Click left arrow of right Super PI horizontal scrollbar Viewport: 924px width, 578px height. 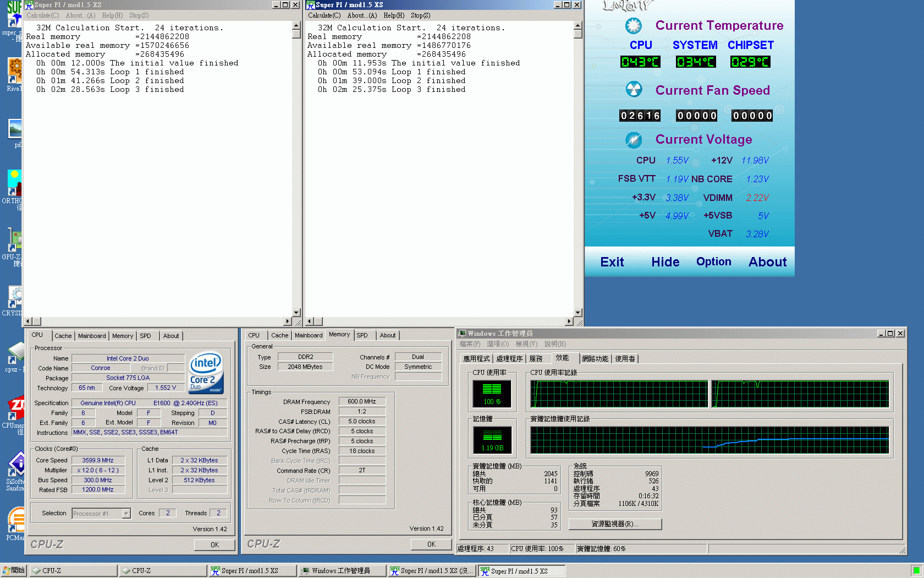[x=310, y=321]
